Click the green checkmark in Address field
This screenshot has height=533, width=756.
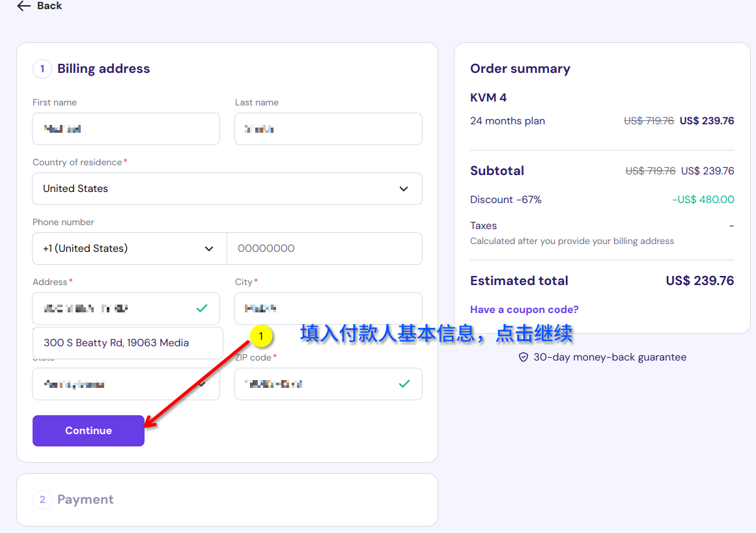[202, 308]
